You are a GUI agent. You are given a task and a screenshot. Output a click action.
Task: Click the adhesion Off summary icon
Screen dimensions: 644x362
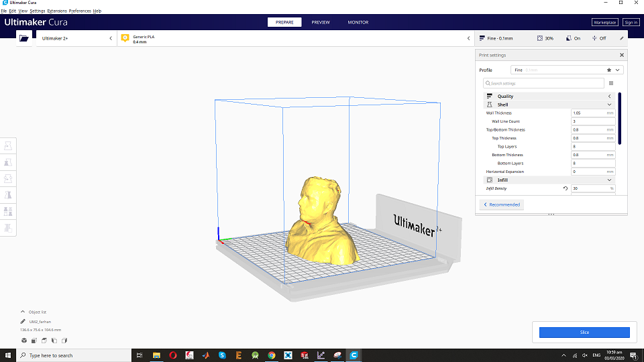594,38
